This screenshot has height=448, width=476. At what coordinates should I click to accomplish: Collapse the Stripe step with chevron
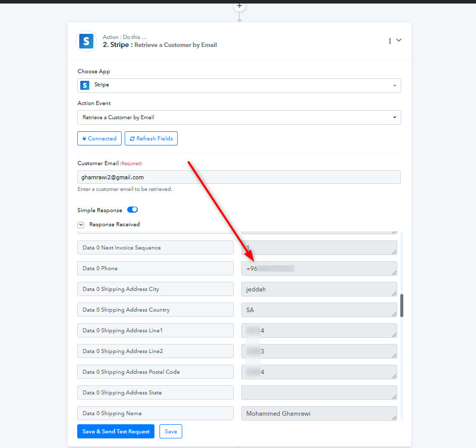[399, 40]
